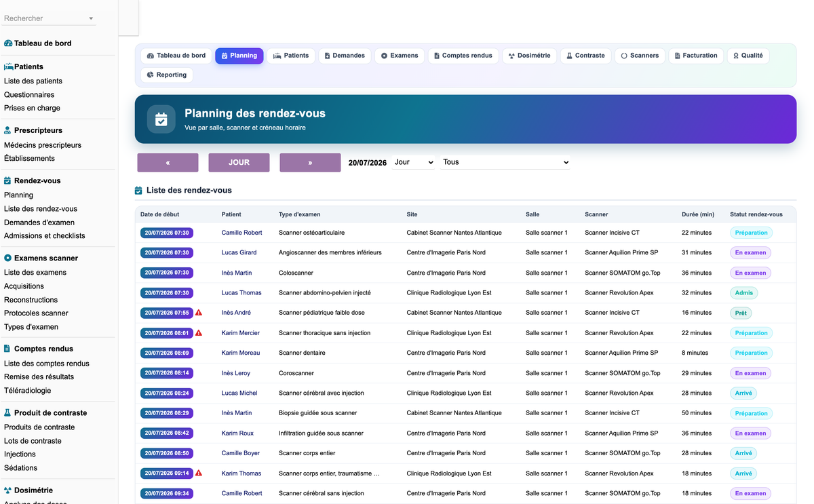Click the previous day « button
The height and width of the screenshot is (504, 814).
[x=168, y=163]
